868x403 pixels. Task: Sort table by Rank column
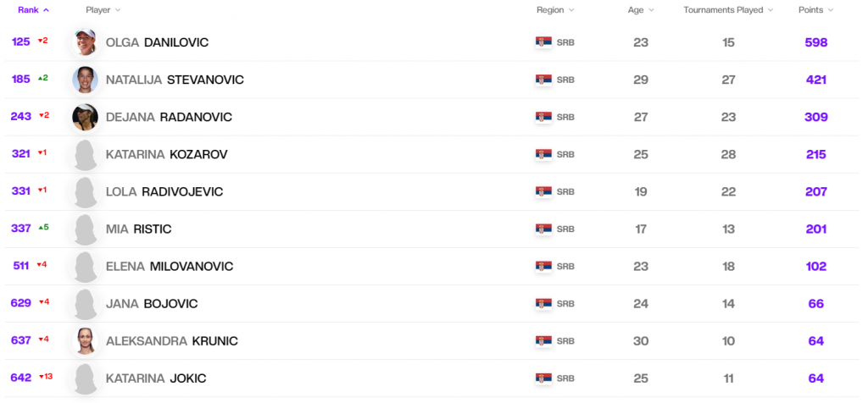[33, 10]
